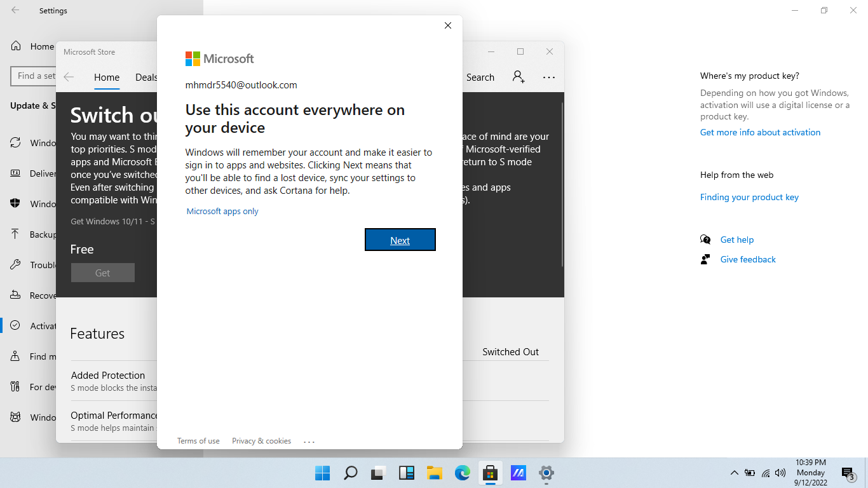Viewport: 868px width, 488px height.
Task: Close the Microsoft account dialog
Action: [x=448, y=25]
